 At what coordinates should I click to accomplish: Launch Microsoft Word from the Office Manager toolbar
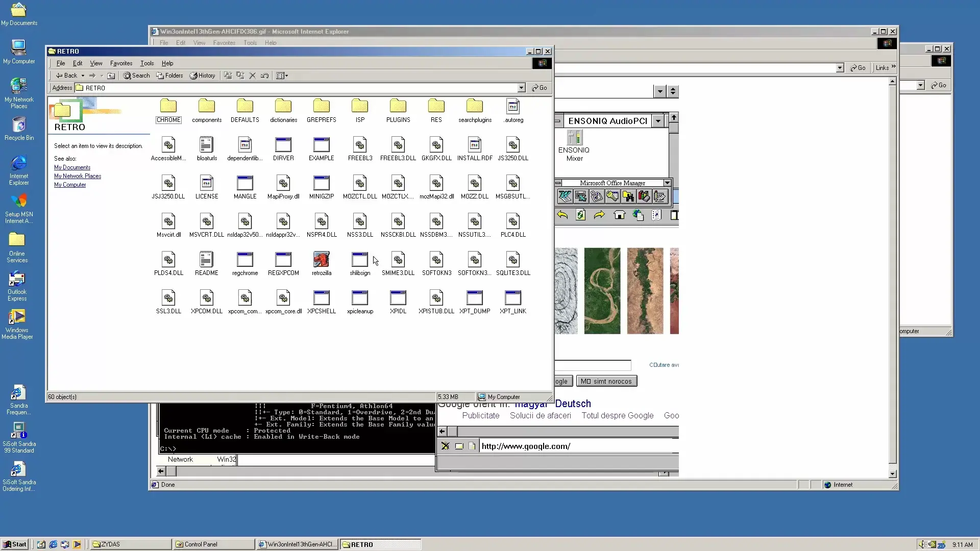click(x=565, y=196)
